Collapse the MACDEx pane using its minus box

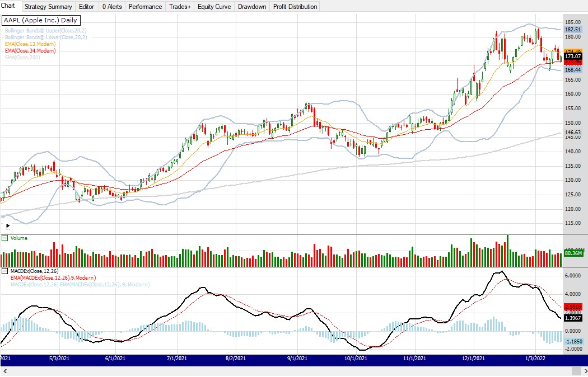(x=5, y=271)
